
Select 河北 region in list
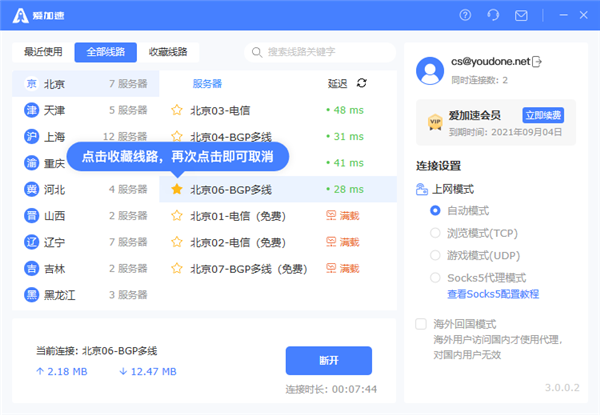point(86,189)
